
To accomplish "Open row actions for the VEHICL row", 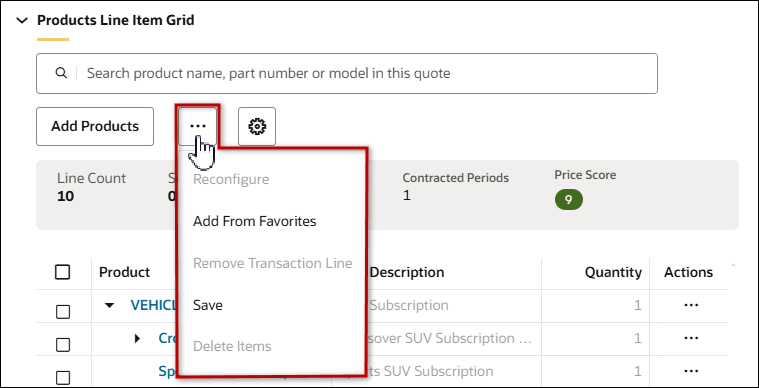I will point(691,305).
